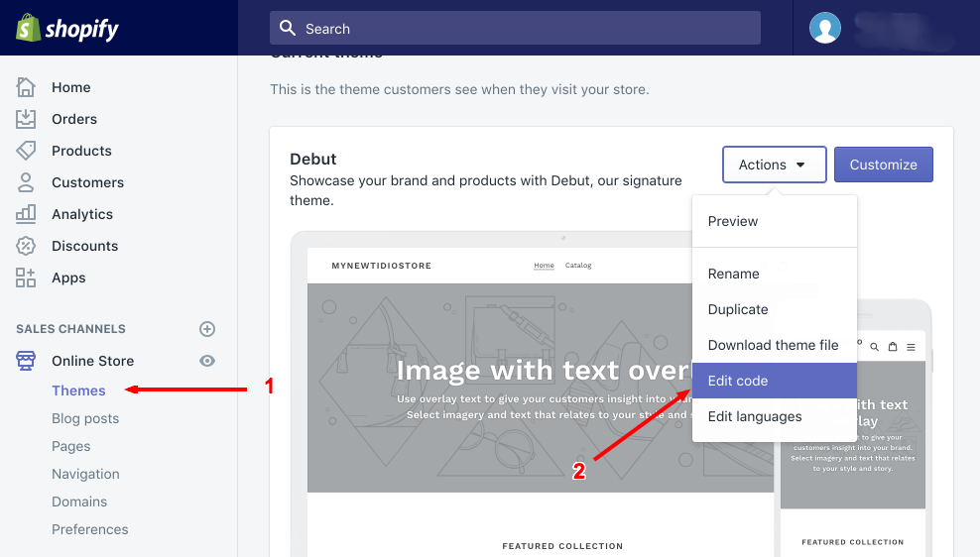Click Home link in theme preview
This screenshot has height=557, width=980.
pyautogui.click(x=544, y=266)
